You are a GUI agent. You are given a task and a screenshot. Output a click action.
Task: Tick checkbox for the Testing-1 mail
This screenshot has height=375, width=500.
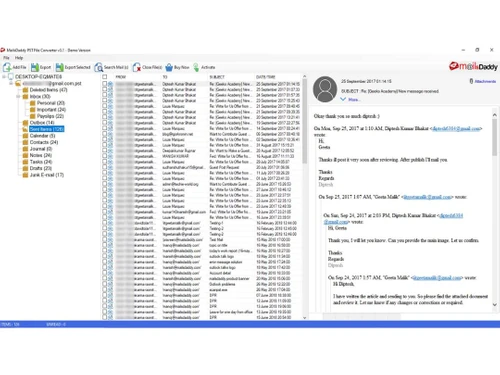pos(105,223)
